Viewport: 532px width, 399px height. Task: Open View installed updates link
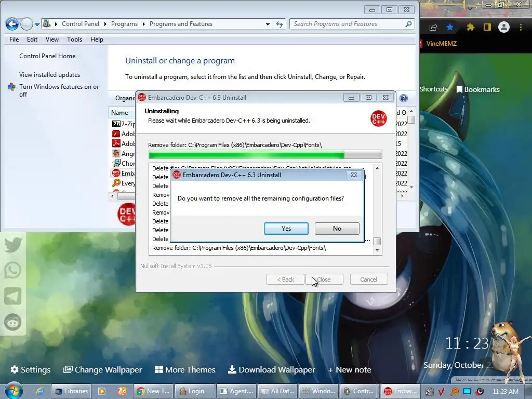point(49,75)
